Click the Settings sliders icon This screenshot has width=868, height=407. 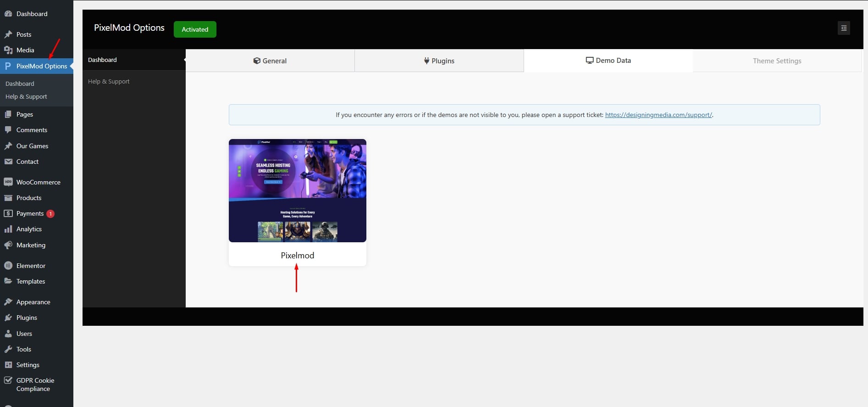(8, 365)
